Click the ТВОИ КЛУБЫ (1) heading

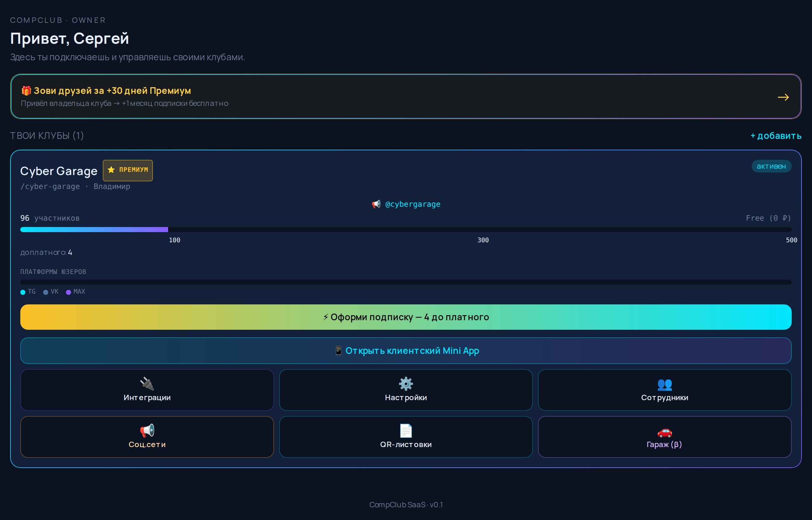tap(47, 136)
